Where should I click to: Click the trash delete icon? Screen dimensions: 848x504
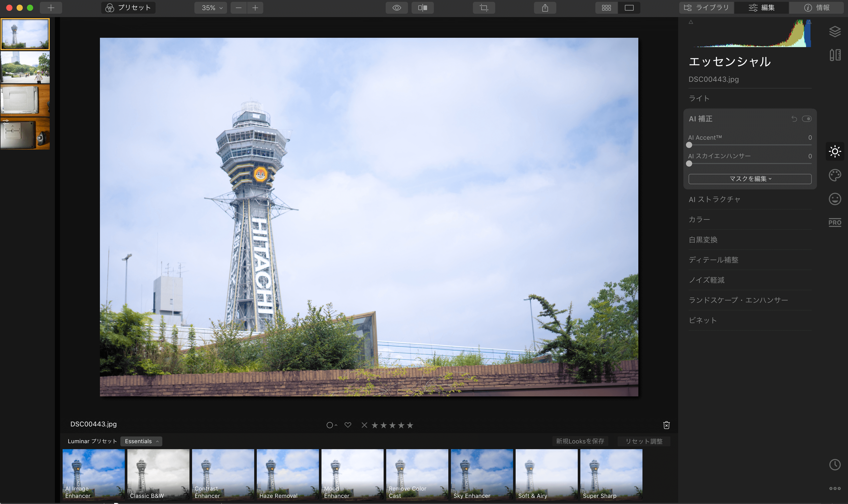click(x=666, y=425)
